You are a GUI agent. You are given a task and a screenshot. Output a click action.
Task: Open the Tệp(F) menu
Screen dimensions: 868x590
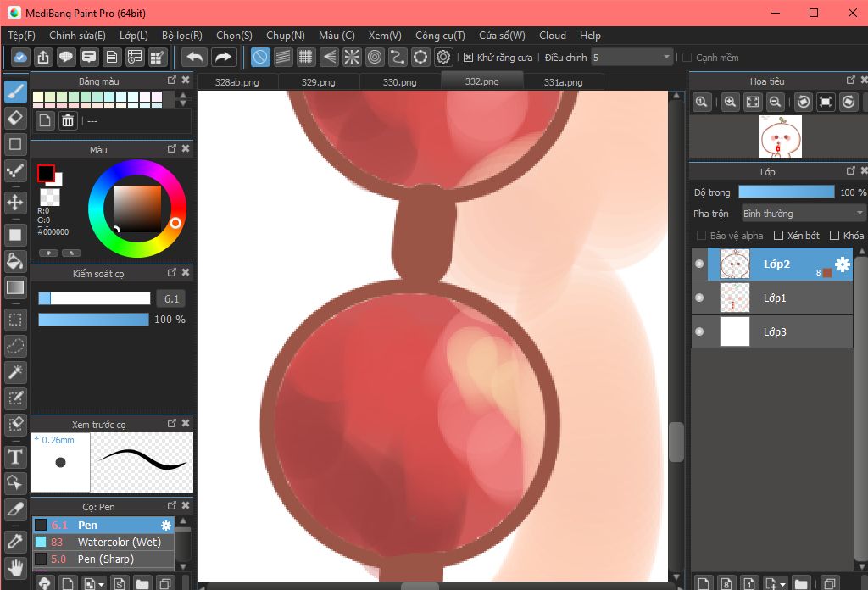click(x=21, y=36)
